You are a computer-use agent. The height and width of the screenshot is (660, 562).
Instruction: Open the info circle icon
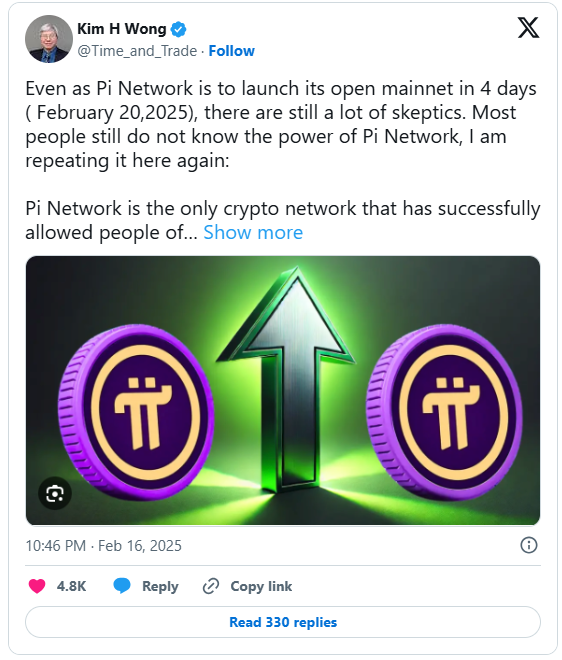click(529, 545)
